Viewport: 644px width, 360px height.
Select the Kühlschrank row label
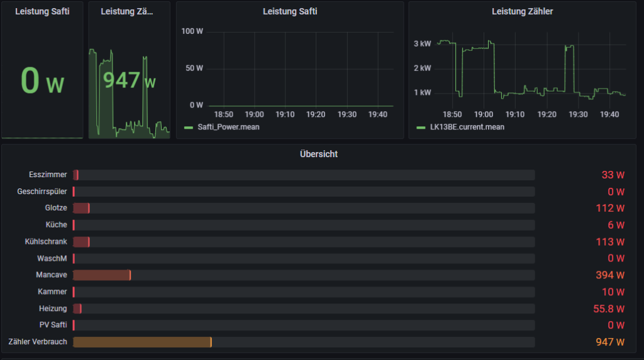pos(46,241)
